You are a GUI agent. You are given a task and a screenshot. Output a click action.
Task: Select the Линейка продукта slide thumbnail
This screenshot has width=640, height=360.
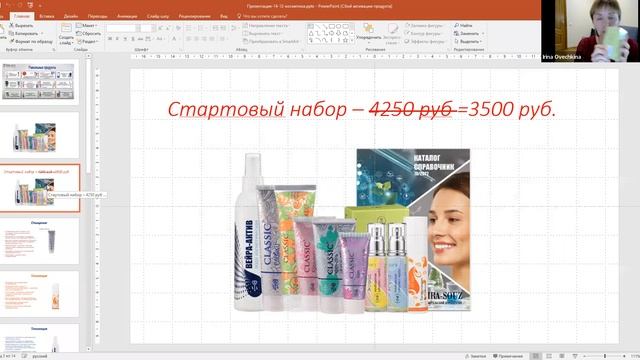(39, 82)
